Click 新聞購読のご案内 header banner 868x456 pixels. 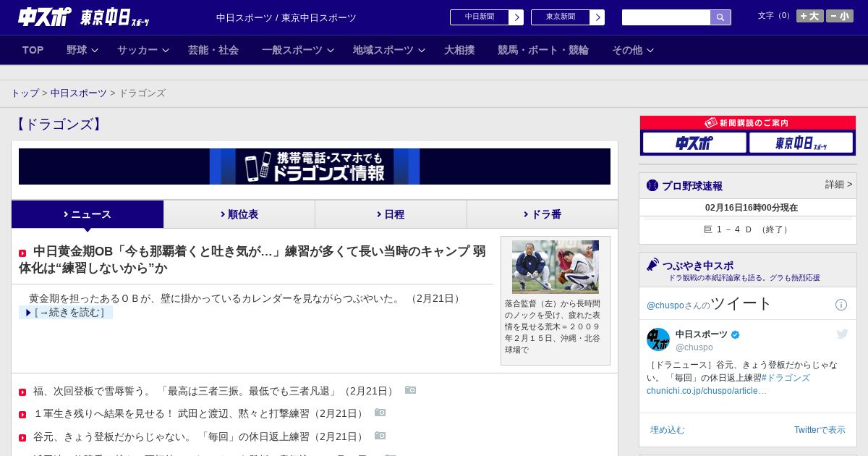tap(748, 123)
